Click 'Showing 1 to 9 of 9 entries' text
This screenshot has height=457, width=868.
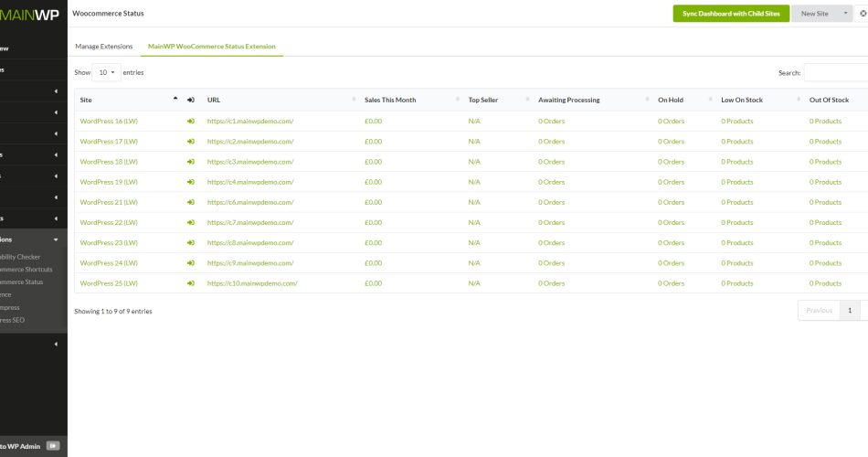113,312
